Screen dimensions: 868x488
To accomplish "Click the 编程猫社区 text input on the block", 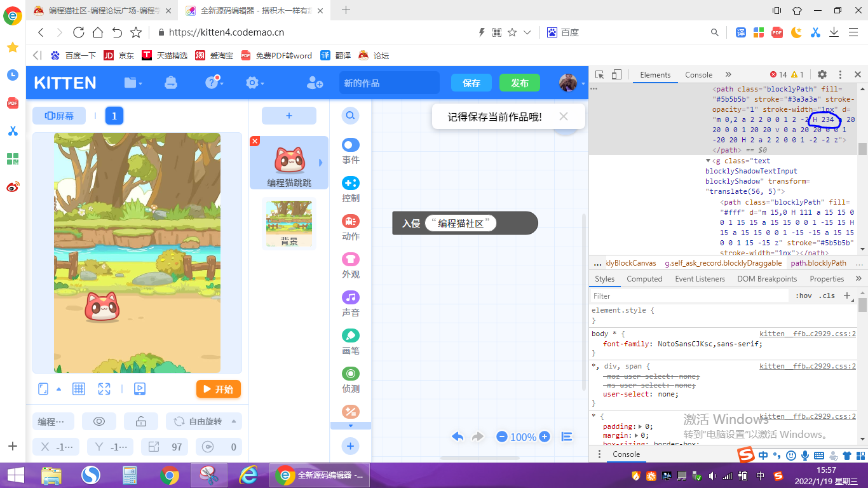I will click(461, 223).
